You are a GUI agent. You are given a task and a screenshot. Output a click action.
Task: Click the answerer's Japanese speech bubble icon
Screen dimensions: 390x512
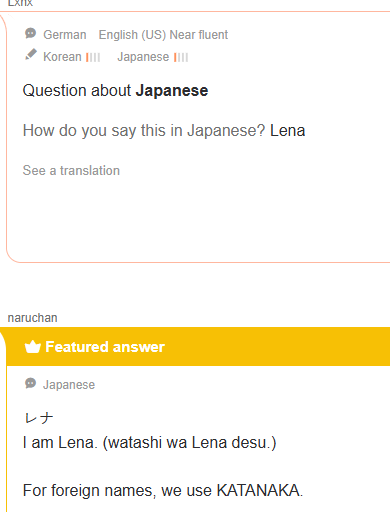[x=30, y=383]
